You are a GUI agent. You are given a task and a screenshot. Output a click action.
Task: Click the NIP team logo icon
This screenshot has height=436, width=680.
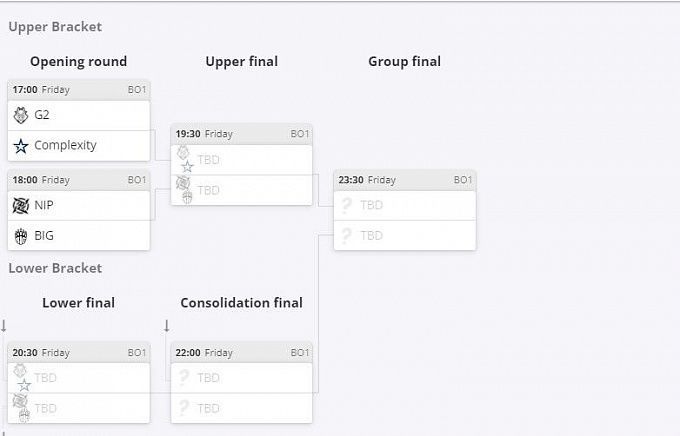[x=21, y=205]
